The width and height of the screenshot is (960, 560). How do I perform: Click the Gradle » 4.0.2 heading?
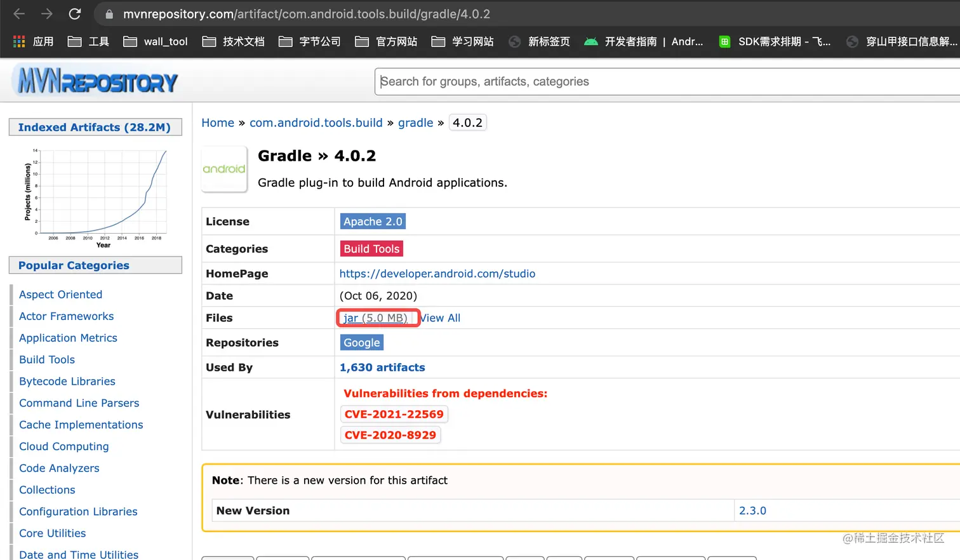[x=317, y=156]
